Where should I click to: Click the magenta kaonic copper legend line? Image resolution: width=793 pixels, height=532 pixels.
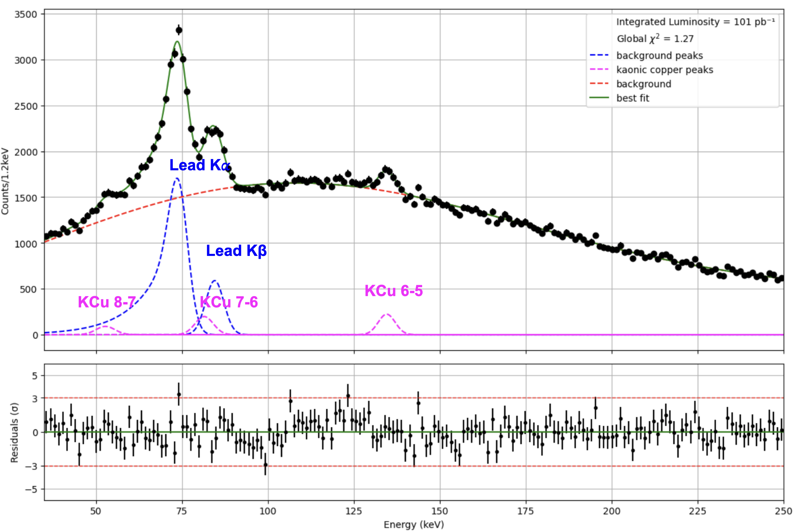tap(599, 69)
